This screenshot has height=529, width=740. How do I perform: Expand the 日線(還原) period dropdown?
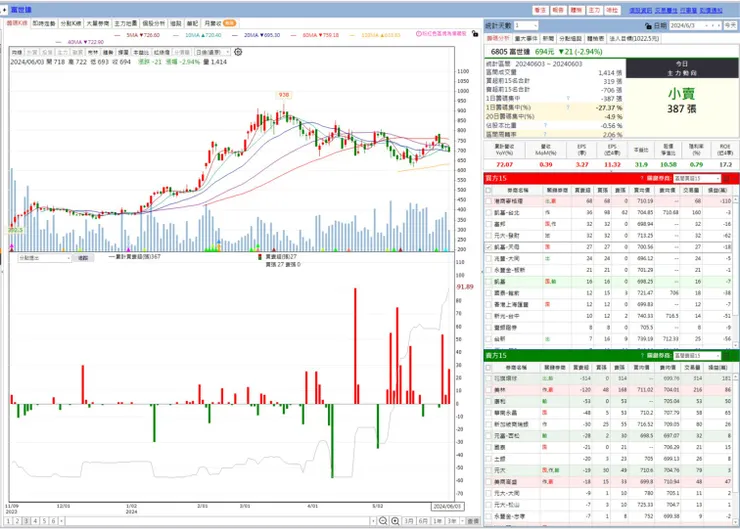(213, 52)
